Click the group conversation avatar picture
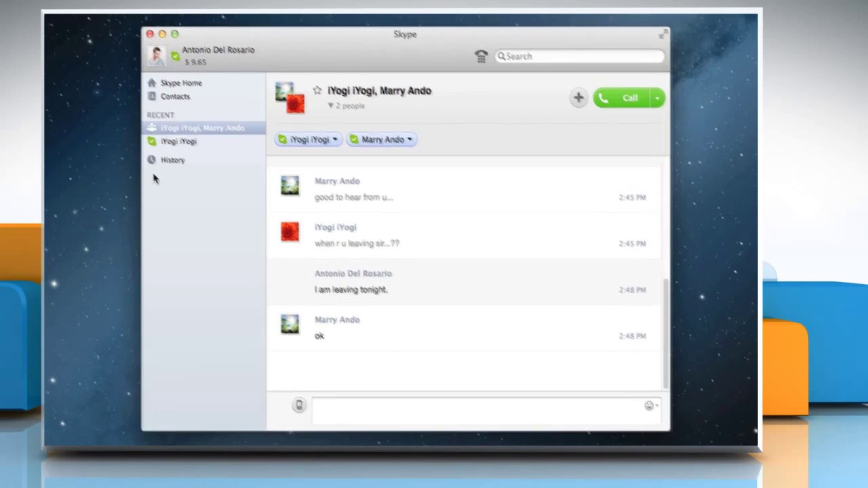Image resolution: width=868 pixels, height=488 pixels. point(290,98)
